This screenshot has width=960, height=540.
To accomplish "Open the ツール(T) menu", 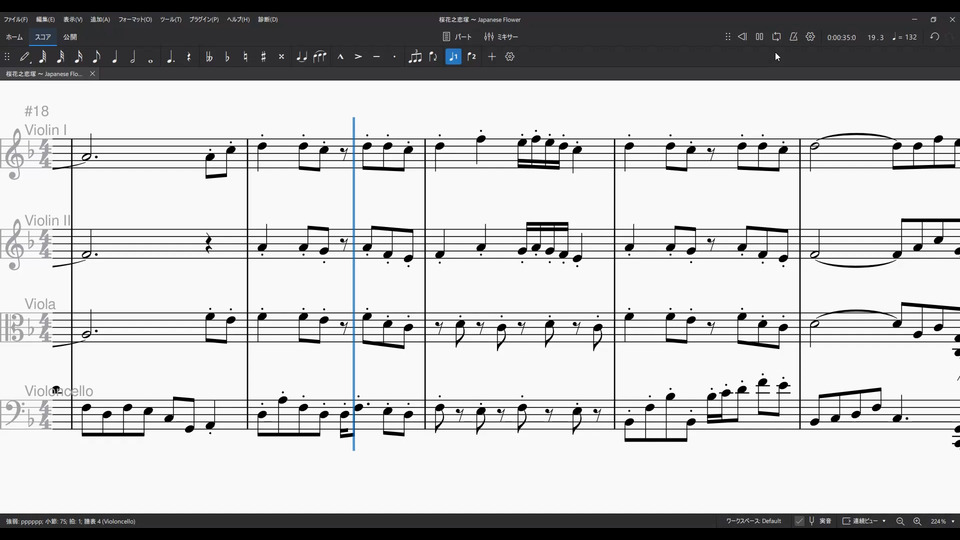I will pyautogui.click(x=171, y=20).
